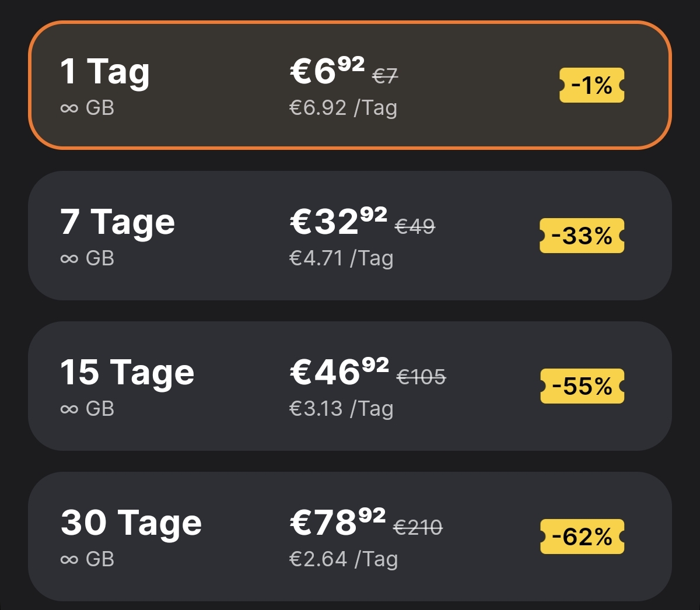Screen dimensions: 700x610
Task: Click the €32.92 price of the 7 Tage plan
Action: click(x=338, y=222)
